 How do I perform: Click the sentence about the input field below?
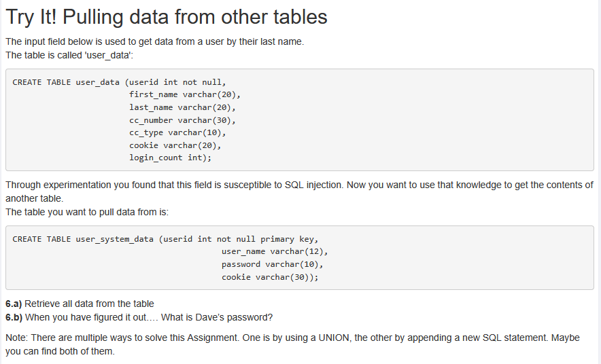click(x=154, y=42)
